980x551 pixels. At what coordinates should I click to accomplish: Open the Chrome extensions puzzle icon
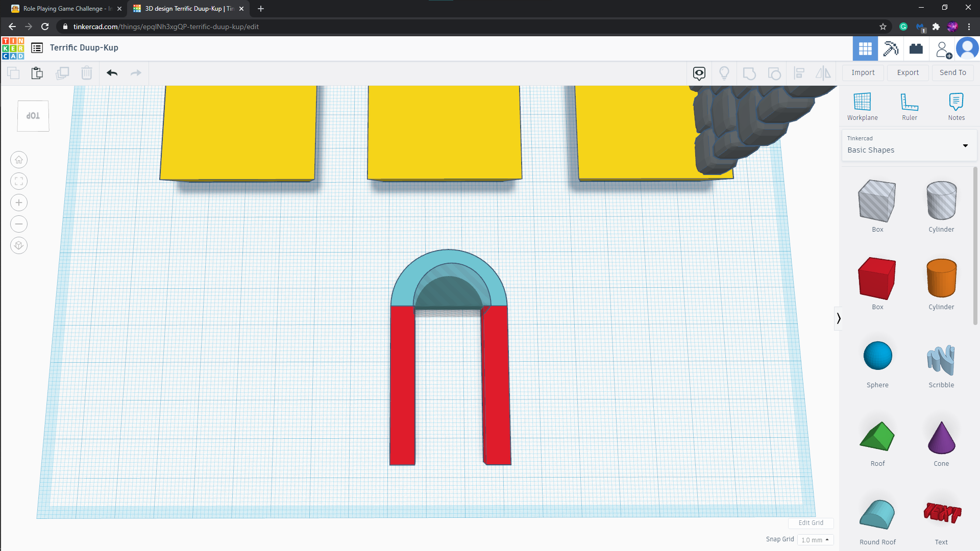[x=936, y=27]
